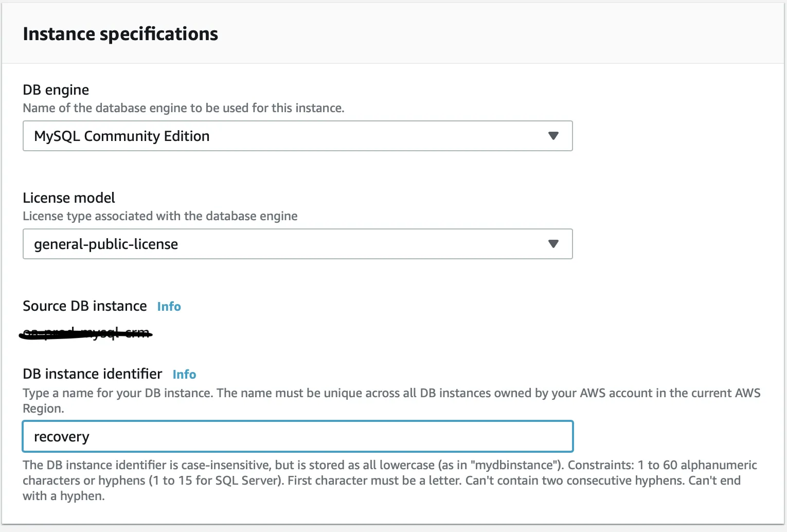
Task: Select the 'MySQL Community Edition' value text
Action: [121, 136]
